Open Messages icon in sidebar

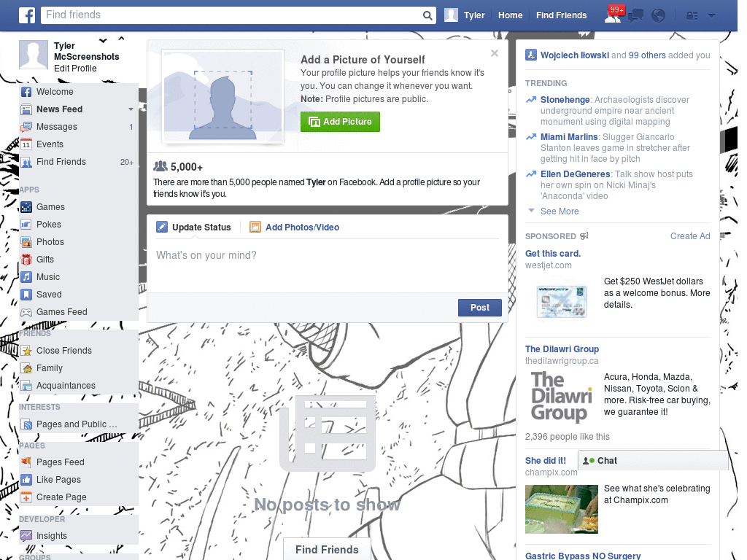coord(26,127)
